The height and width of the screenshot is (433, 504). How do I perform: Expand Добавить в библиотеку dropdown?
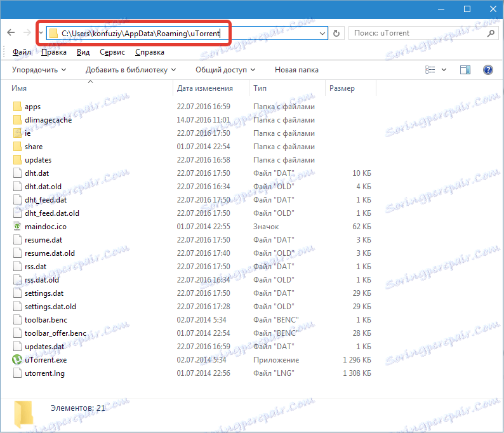(x=131, y=70)
